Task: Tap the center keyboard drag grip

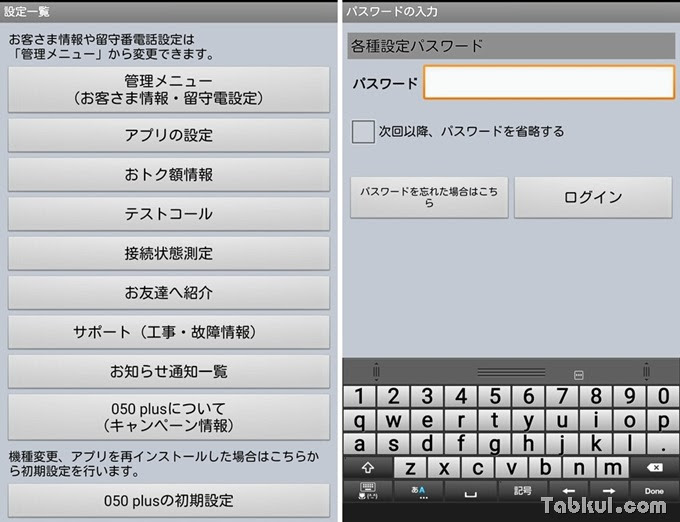Action: coord(511,372)
